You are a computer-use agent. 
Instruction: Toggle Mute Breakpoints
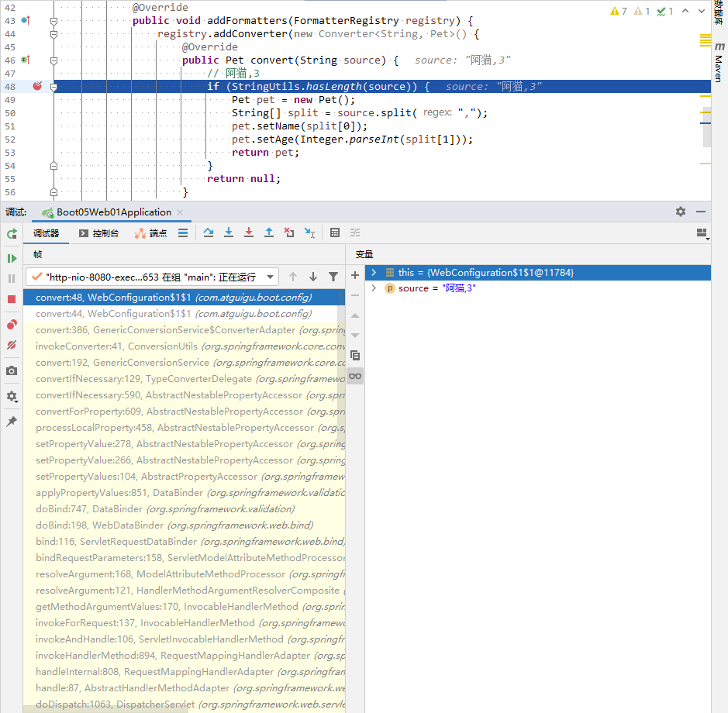coord(12,345)
